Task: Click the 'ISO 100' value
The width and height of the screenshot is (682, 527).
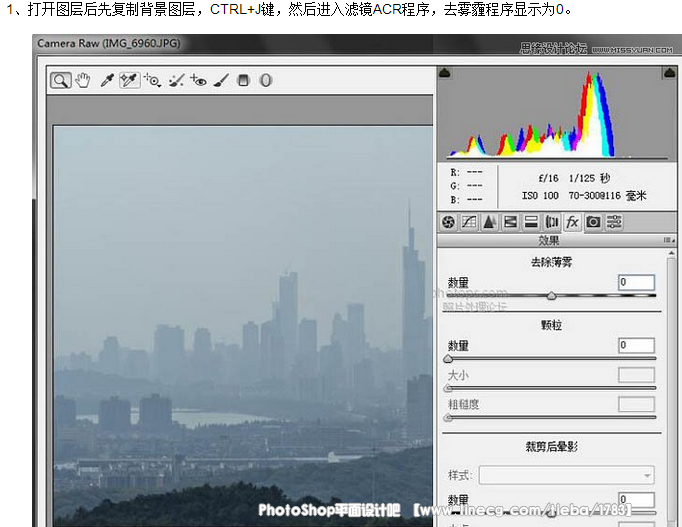Action: click(x=540, y=196)
